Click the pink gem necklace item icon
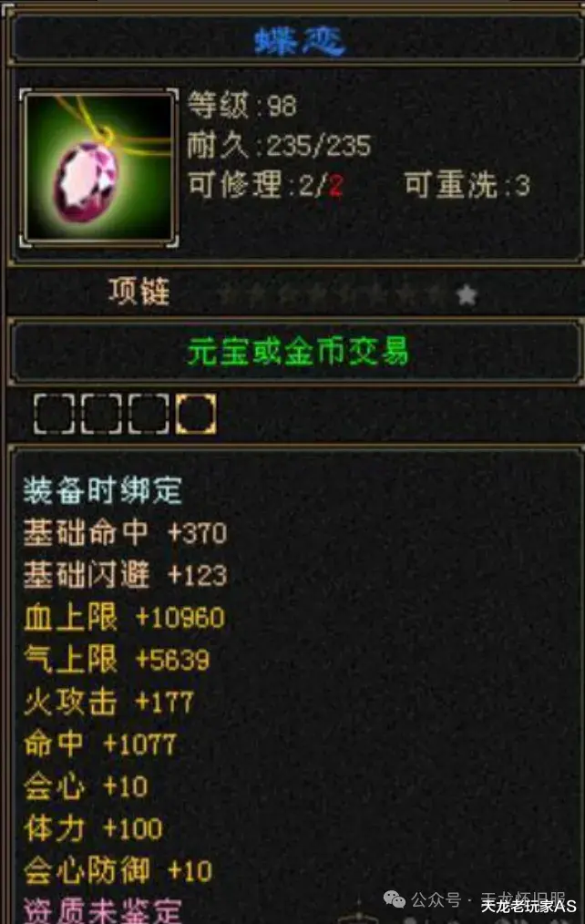 point(99,168)
